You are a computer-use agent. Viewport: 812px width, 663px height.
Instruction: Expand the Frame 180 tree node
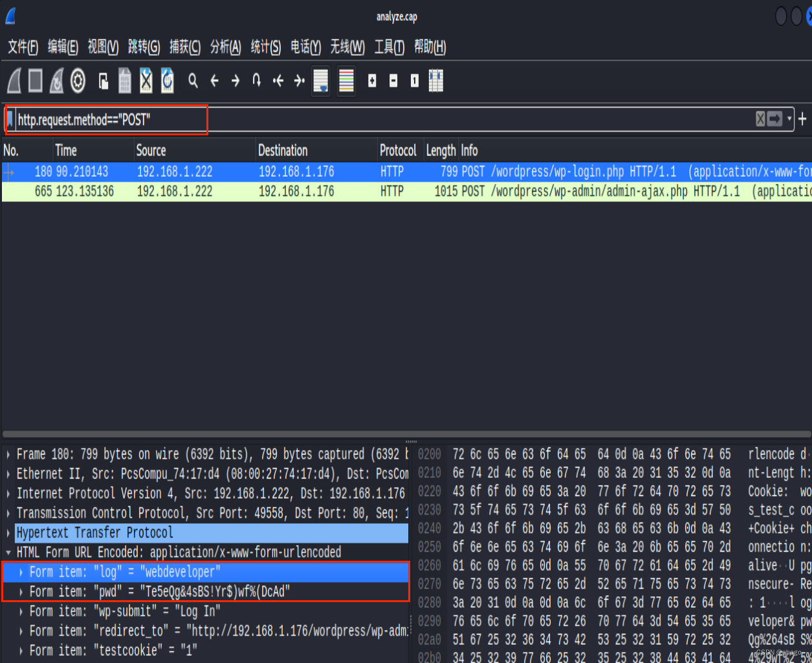pyautogui.click(x=8, y=455)
